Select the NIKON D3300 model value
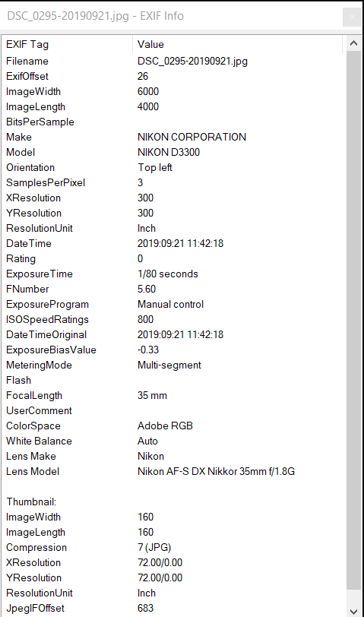 [x=169, y=152]
